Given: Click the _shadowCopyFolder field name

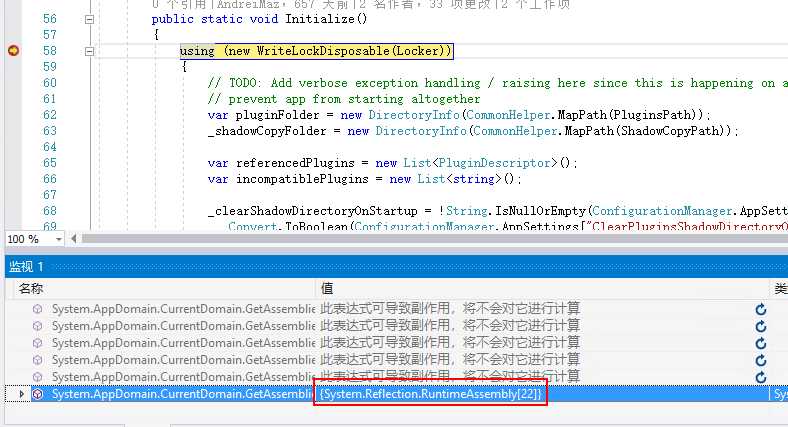Looking at the screenshot, I should [x=267, y=131].
